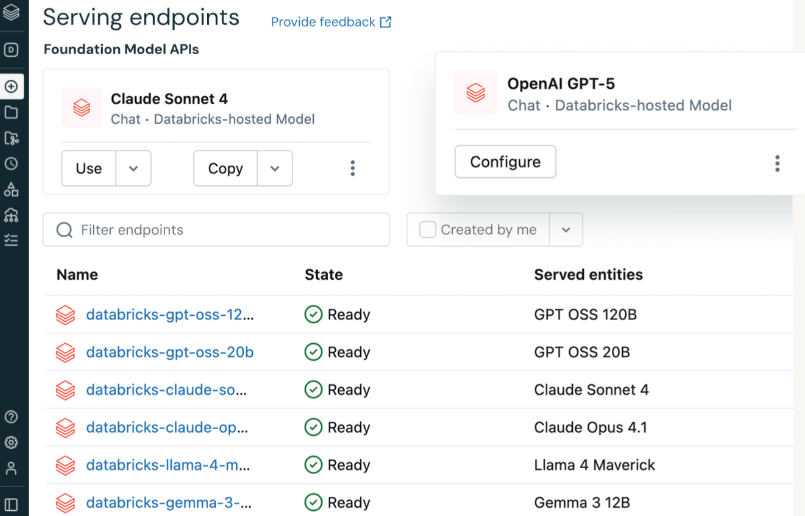The image size is (805, 516).
Task: Click the GPT OSS 20B served entity
Action: (582, 352)
